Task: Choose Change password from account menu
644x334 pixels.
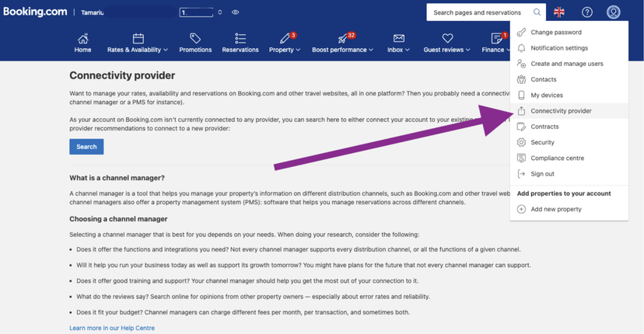Action: pyautogui.click(x=555, y=33)
